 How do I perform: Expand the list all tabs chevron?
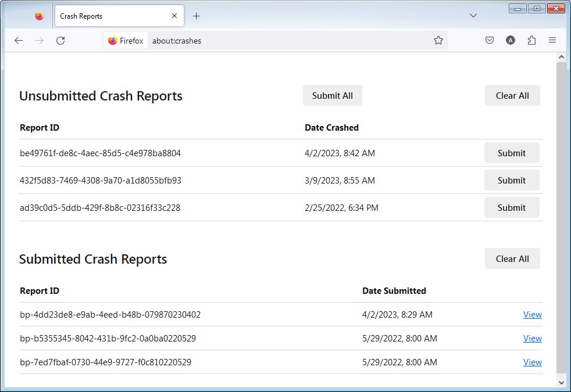pos(473,16)
